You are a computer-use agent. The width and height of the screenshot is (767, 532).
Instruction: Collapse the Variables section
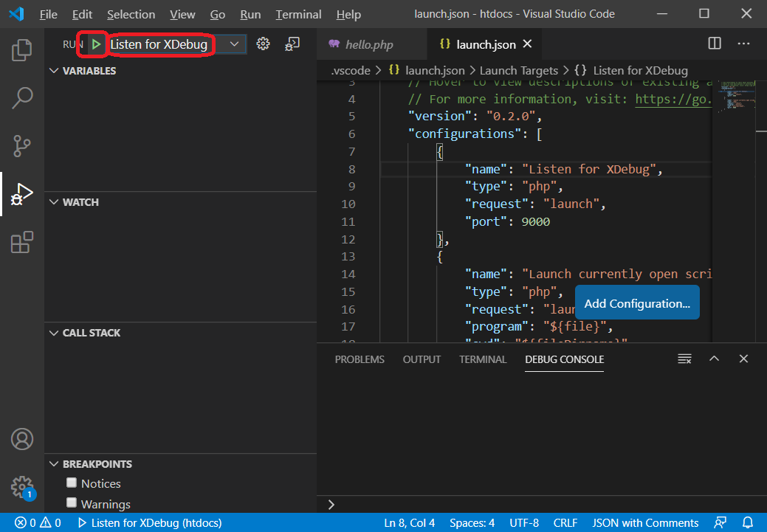pos(53,71)
